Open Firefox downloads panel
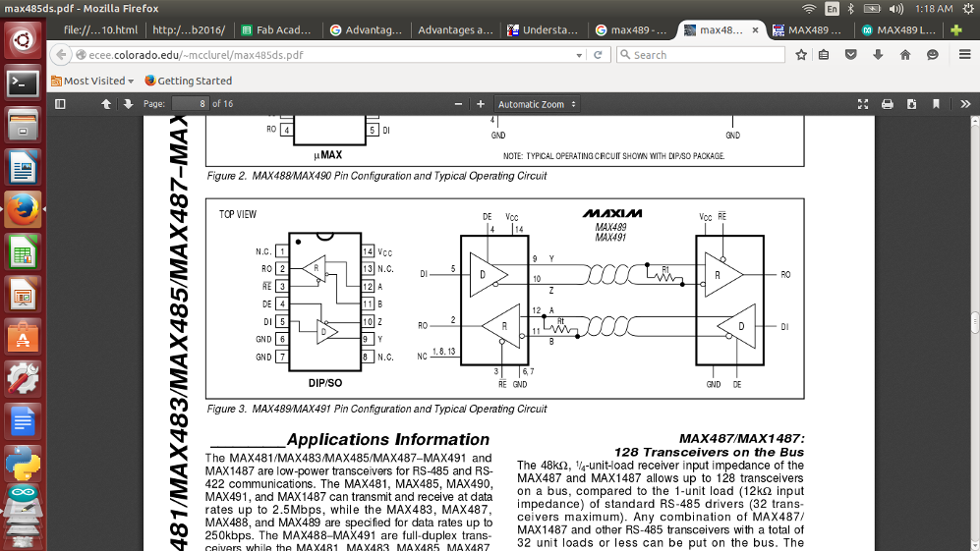Viewport: 980px width, 551px height. pyautogui.click(x=878, y=55)
